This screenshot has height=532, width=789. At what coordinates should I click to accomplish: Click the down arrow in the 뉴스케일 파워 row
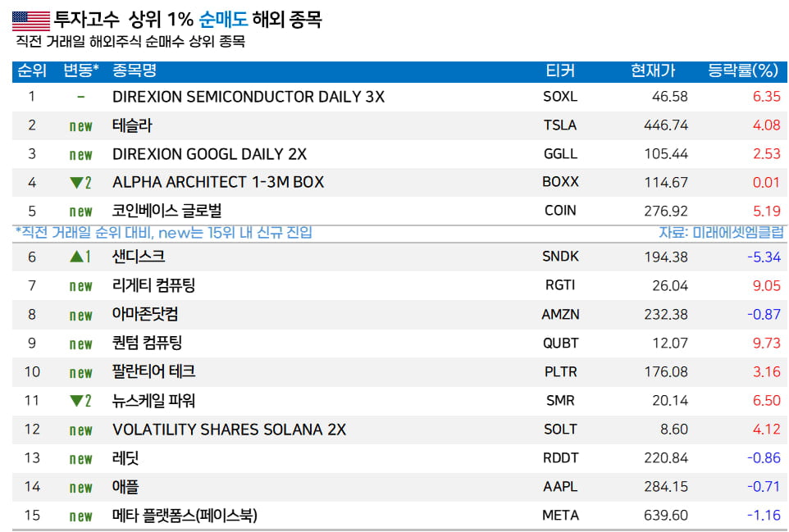pos(75,402)
